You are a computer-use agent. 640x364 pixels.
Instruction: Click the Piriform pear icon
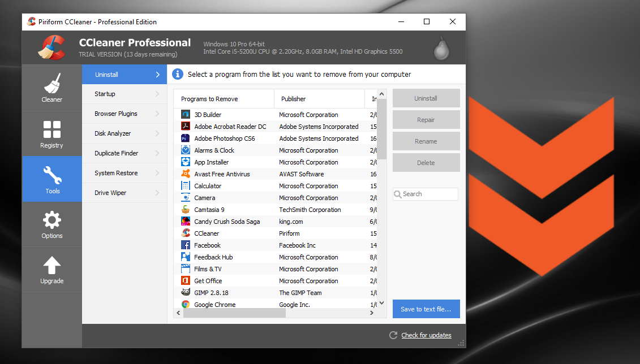[441, 49]
